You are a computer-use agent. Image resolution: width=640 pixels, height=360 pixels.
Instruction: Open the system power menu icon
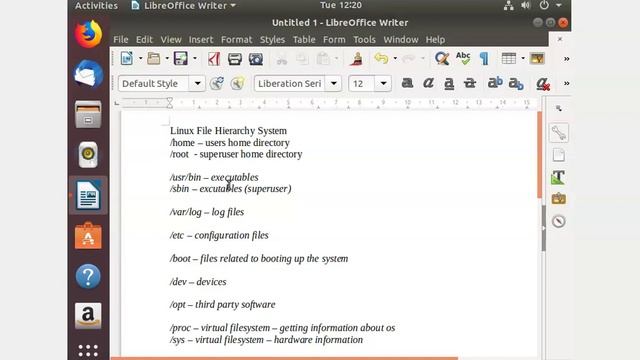coord(544,5)
